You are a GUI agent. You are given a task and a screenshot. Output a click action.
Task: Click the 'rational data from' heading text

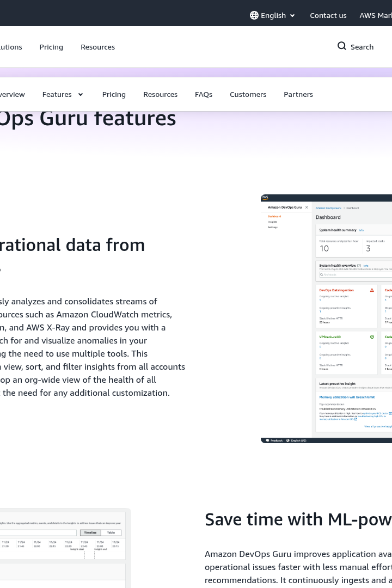tap(72, 245)
